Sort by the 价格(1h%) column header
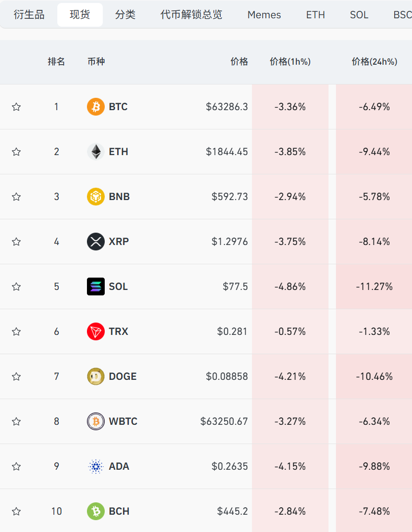Viewport: 412px width, 532px height. (x=290, y=62)
